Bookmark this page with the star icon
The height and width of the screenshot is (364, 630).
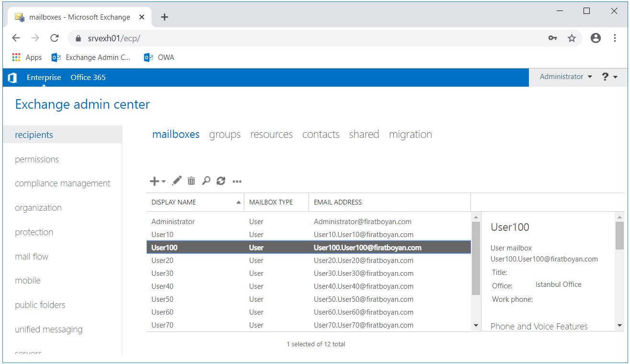(x=572, y=38)
